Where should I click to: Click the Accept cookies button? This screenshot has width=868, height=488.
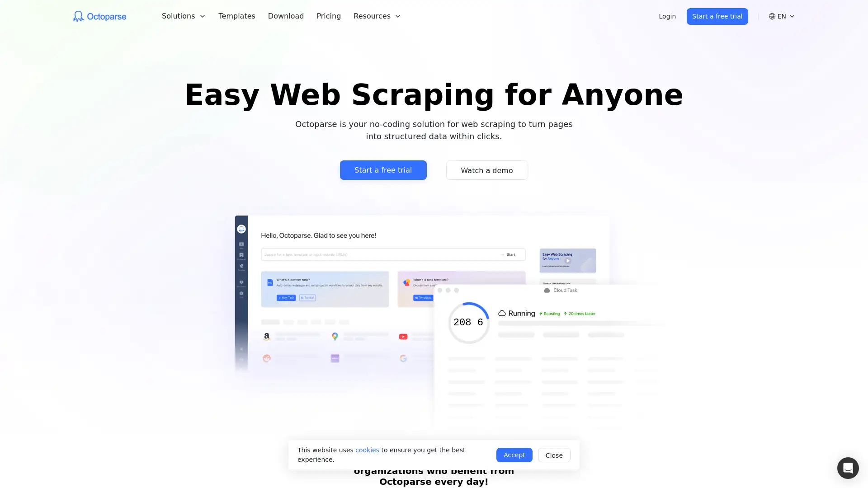[x=514, y=455]
